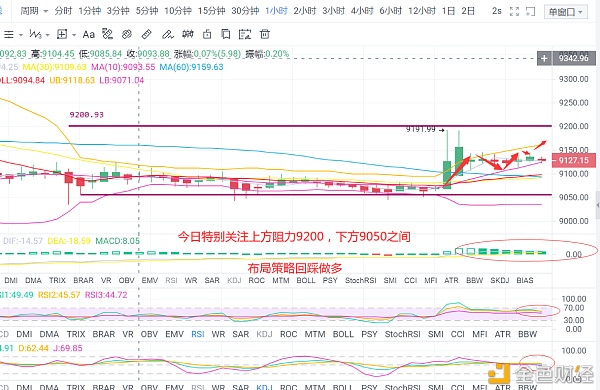
Task: Enter fullscreen with the expand arrows icon
Action: [515, 11]
